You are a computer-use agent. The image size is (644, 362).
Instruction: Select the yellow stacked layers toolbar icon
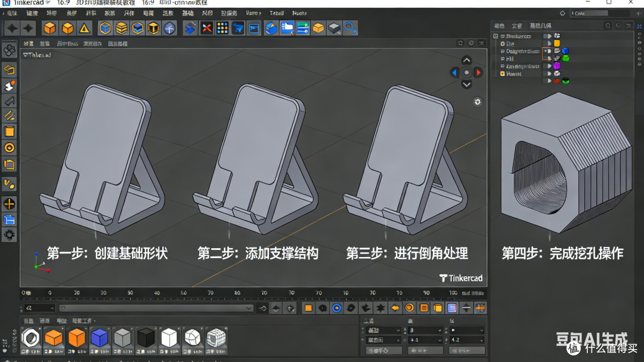(x=121, y=28)
